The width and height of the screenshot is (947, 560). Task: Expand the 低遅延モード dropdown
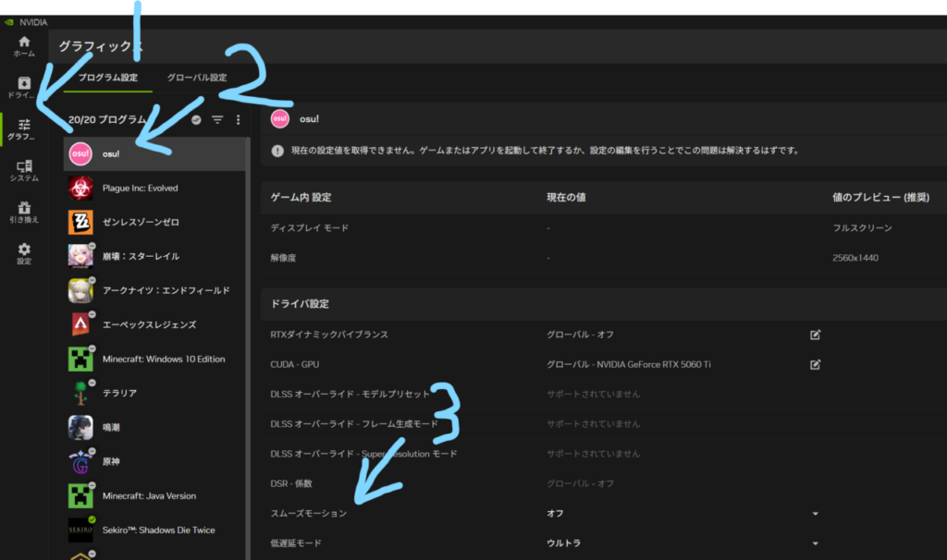tap(815, 543)
